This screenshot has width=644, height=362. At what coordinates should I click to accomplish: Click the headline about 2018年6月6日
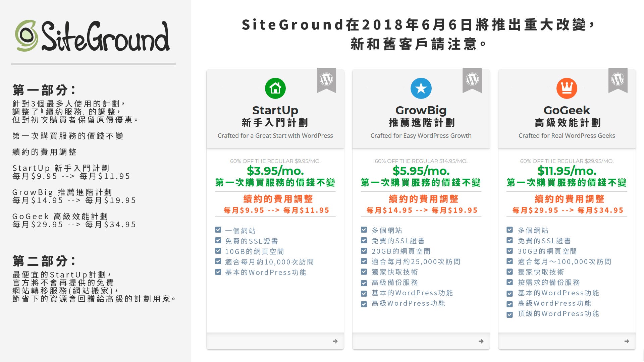tap(418, 34)
